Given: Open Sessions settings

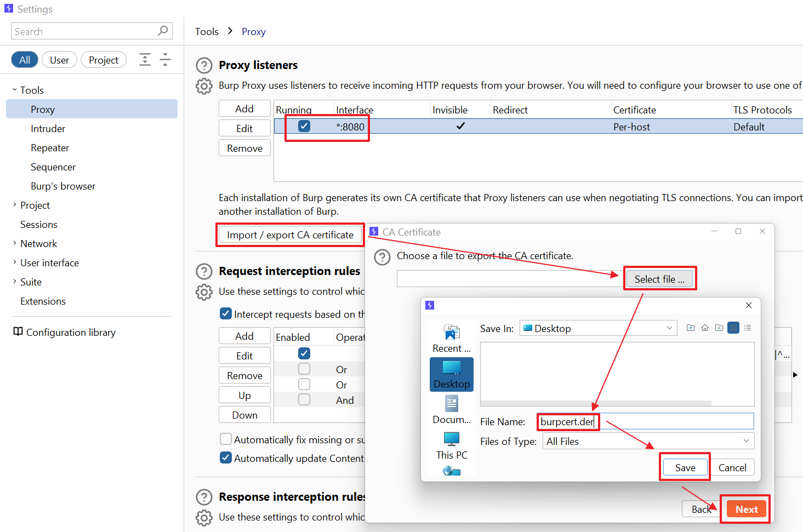Looking at the screenshot, I should 39,224.
